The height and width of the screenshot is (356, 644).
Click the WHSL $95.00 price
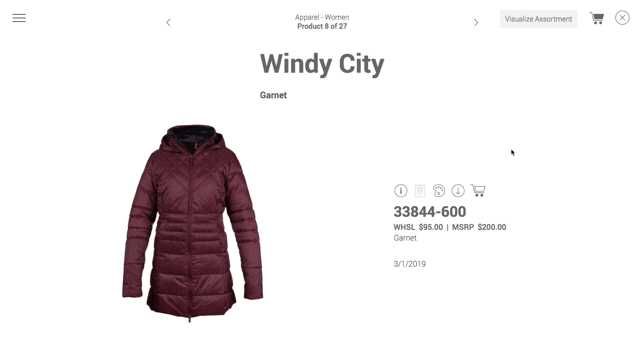[x=418, y=227]
